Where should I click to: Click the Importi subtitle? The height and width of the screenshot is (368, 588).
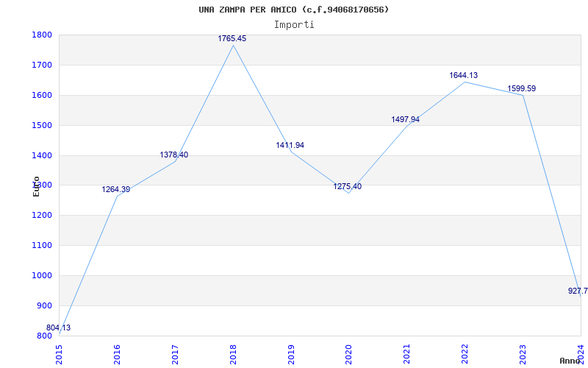[x=293, y=25]
